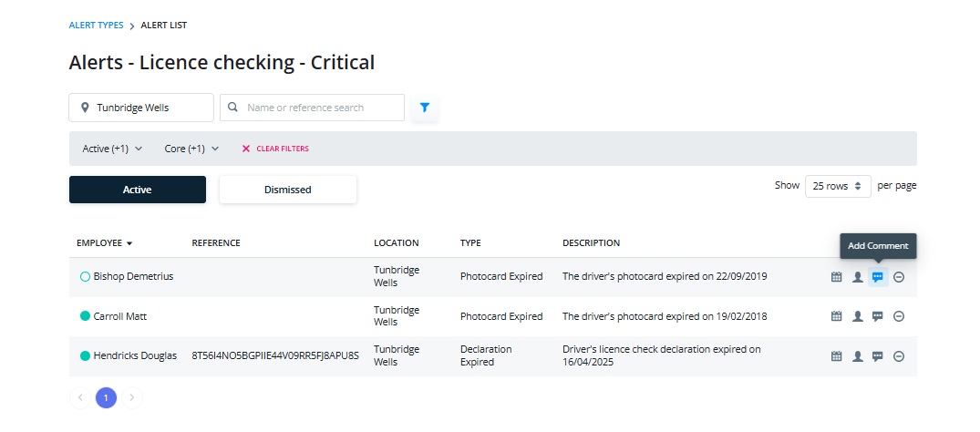Select reference 8T56I4NO5BGPIIE44V09RR5FJ8APU8S
980x432 pixels.
275,355
